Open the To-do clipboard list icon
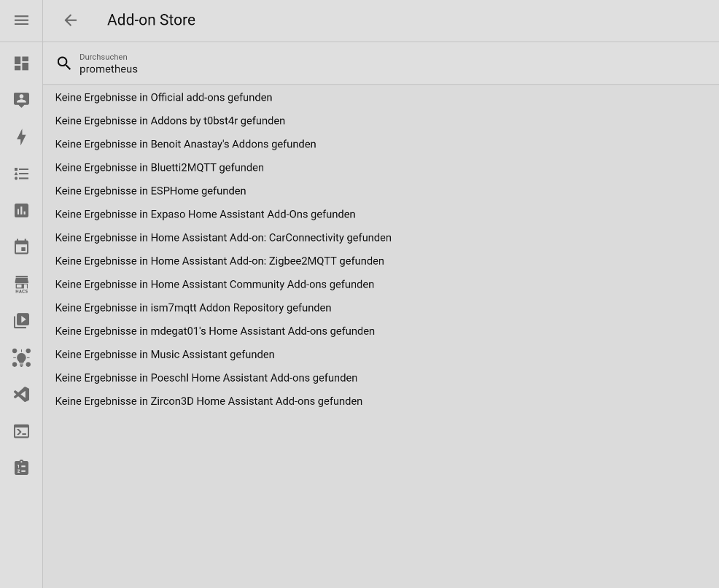719x588 pixels. pos(21,468)
